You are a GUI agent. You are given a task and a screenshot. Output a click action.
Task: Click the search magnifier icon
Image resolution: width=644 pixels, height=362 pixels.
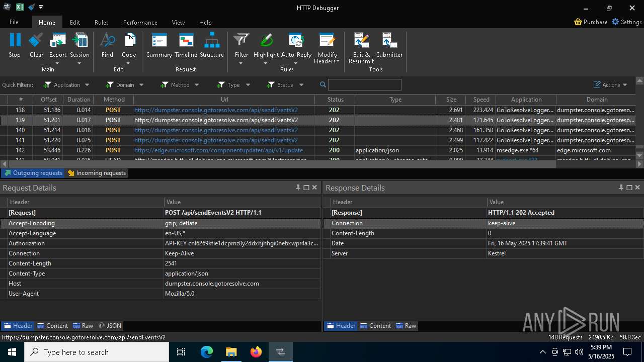point(323,84)
